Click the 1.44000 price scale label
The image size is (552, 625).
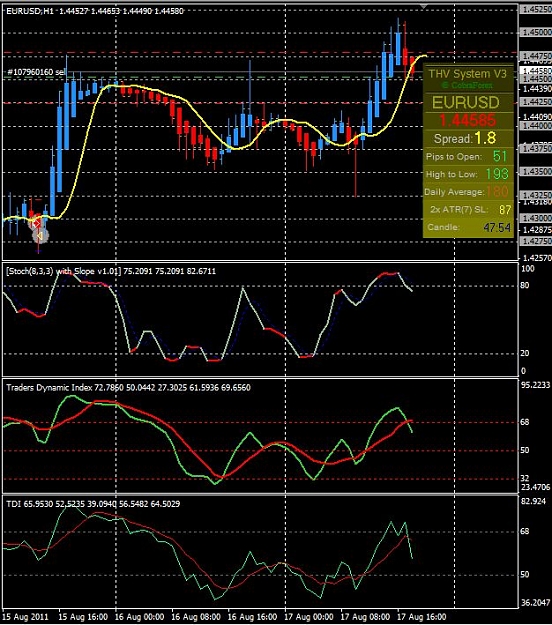(536, 126)
